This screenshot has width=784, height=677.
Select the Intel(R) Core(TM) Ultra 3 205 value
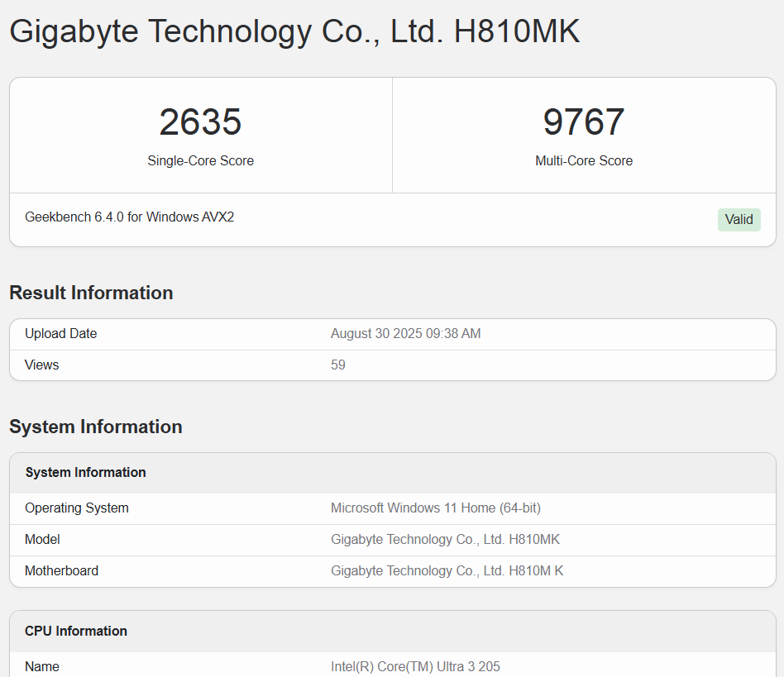point(415,667)
